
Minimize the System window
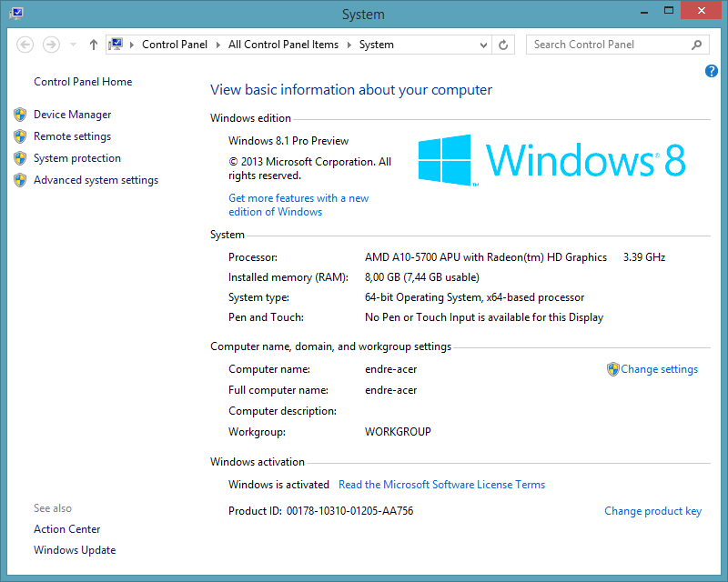pos(644,13)
